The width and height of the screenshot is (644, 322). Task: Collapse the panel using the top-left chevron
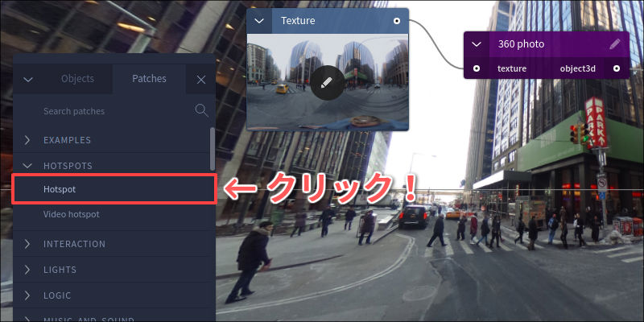[x=28, y=79]
